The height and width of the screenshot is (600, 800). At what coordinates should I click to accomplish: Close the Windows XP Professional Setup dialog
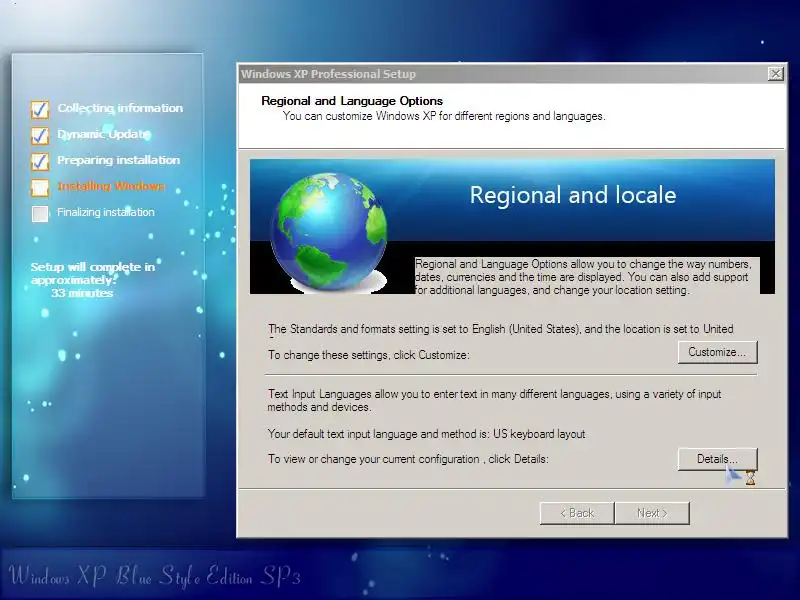coord(776,74)
